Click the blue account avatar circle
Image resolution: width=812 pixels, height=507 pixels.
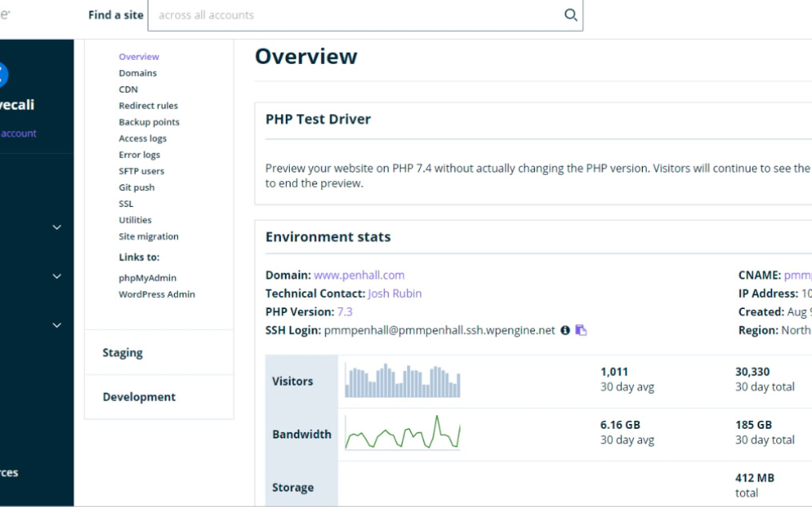(x=2, y=74)
